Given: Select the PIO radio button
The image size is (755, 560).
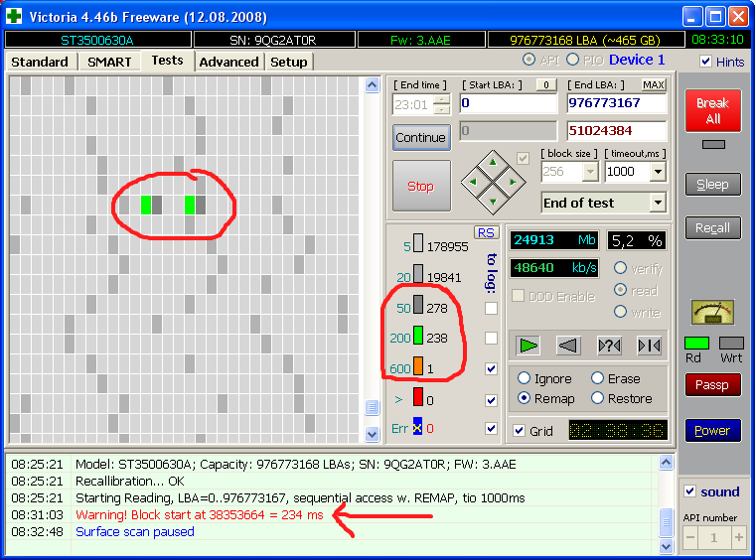Looking at the screenshot, I should pyautogui.click(x=572, y=60).
